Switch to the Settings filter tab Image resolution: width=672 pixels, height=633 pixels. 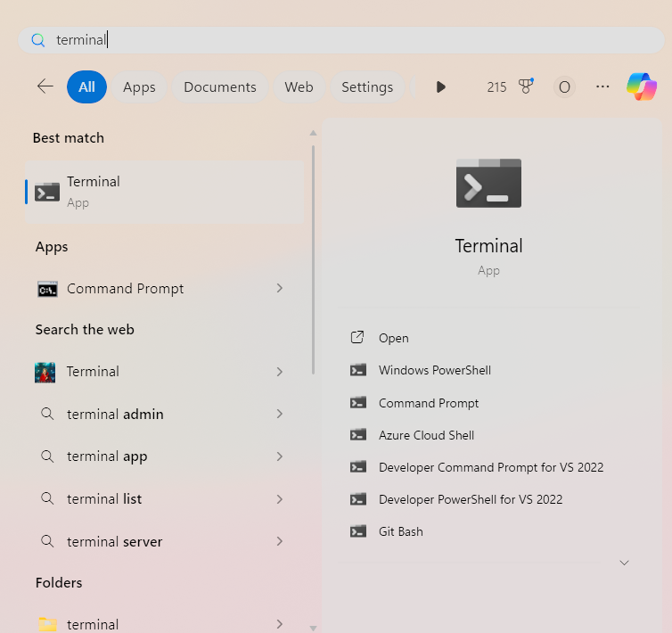point(367,87)
